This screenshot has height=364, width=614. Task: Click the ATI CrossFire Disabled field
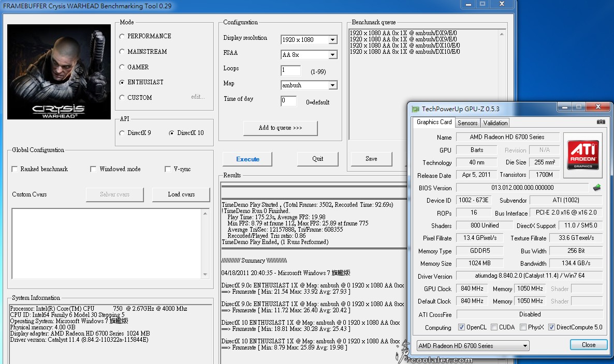[x=530, y=314]
